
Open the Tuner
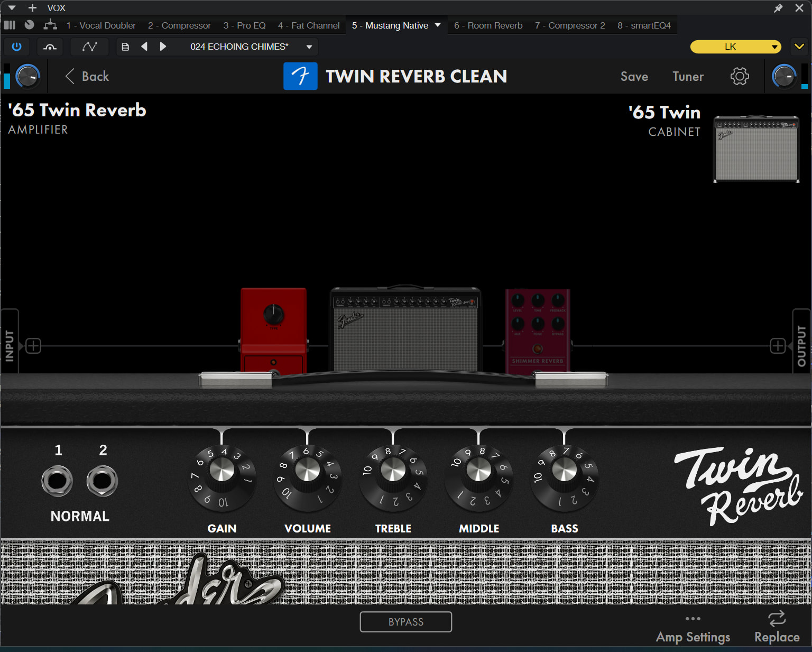pyautogui.click(x=688, y=76)
